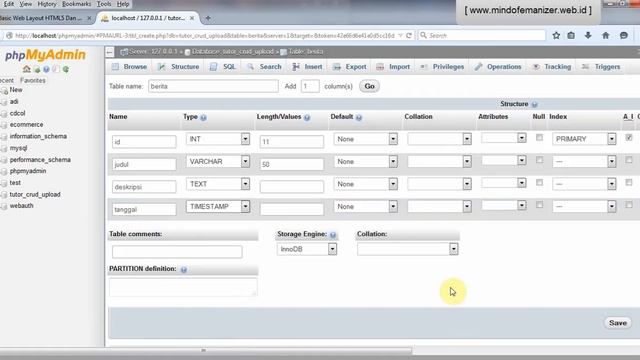
Task: Click the Save button
Action: click(618, 322)
